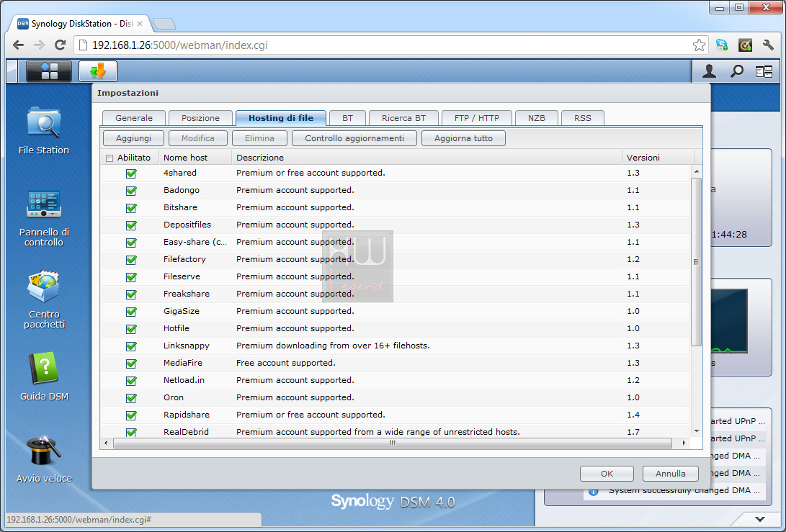Image resolution: width=786 pixels, height=532 pixels.
Task: Disable the Badongo host checkbox
Action: tap(131, 191)
